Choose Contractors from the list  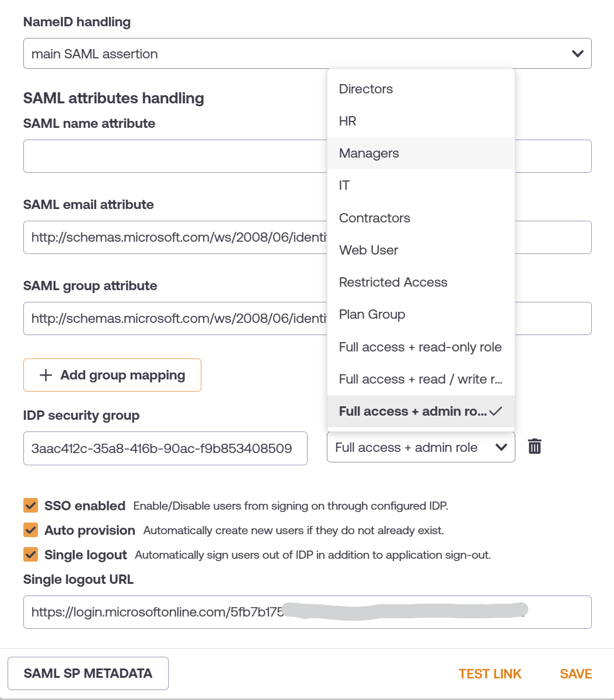tap(375, 218)
